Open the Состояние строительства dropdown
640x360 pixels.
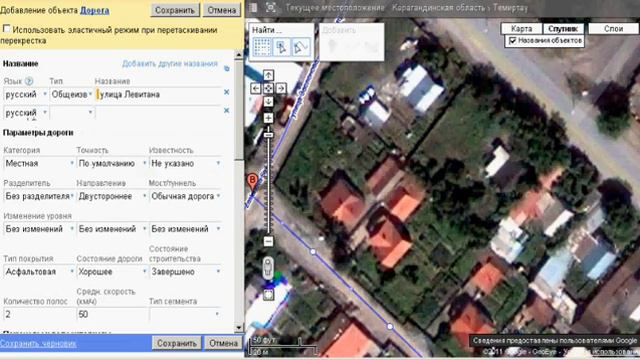tap(186, 272)
